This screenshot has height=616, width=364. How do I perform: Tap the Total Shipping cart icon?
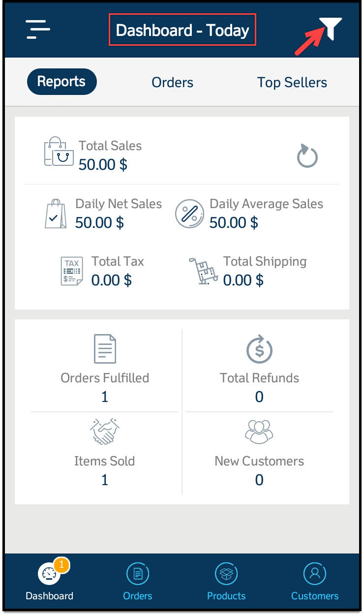pos(203,271)
